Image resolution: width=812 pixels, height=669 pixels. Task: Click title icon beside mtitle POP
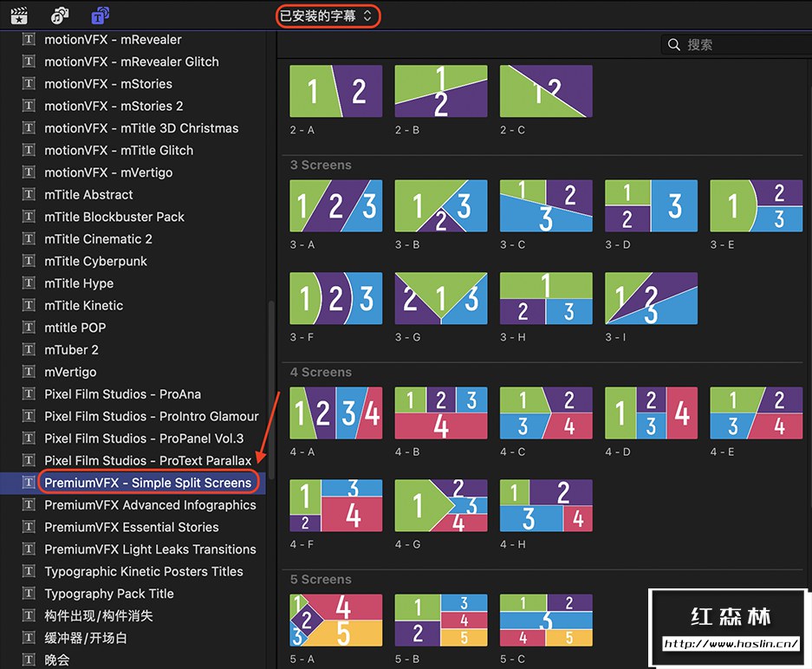click(x=29, y=328)
